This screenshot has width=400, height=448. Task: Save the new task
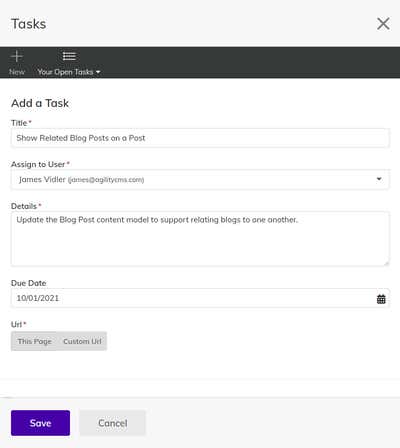click(x=40, y=423)
